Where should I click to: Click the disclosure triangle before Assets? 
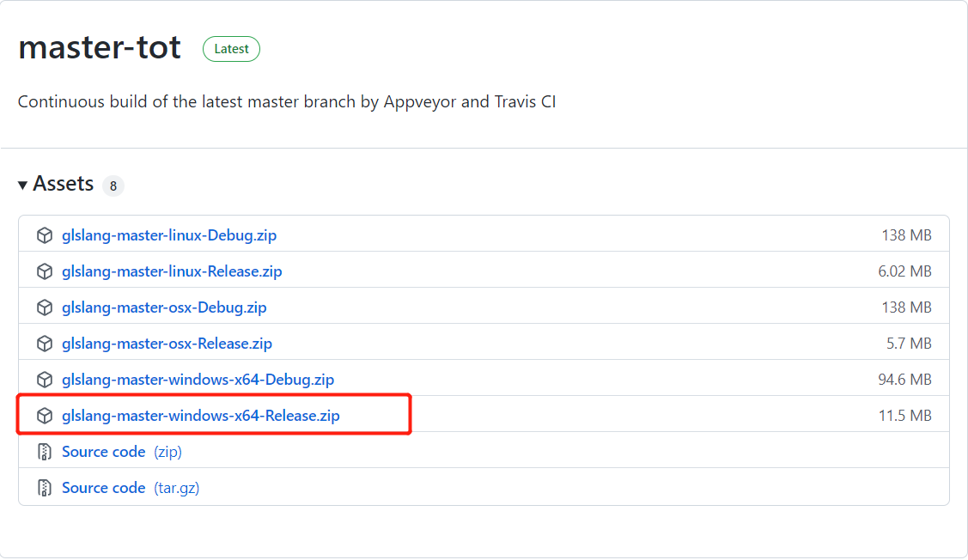(21, 184)
